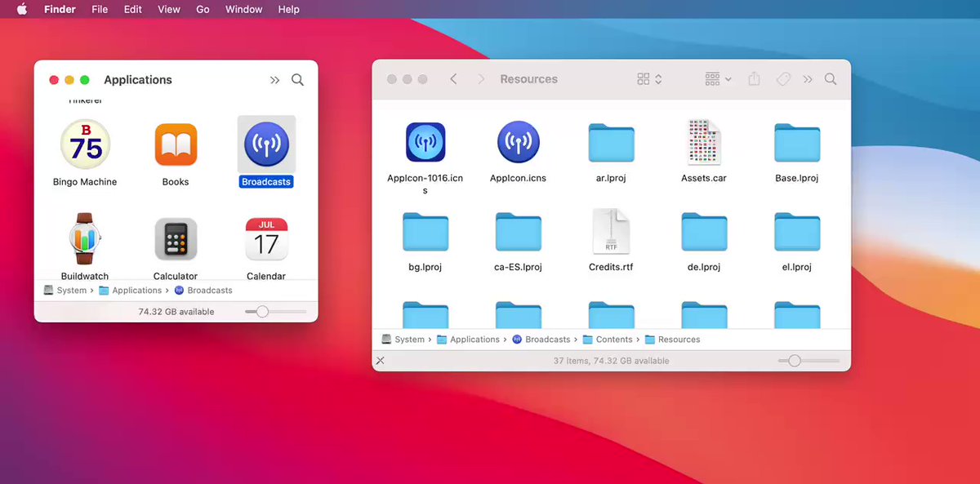Click Applications in Applications window path bar
The height and width of the screenshot is (484, 980).
pos(130,291)
